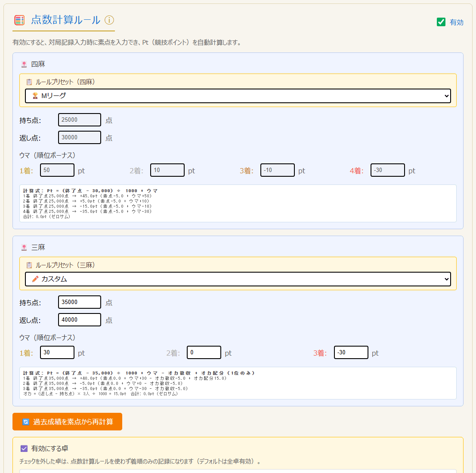The width and height of the screenshot is (476, 473).
Task: Click the 点数計算ルール heading text
Action: 65,20
